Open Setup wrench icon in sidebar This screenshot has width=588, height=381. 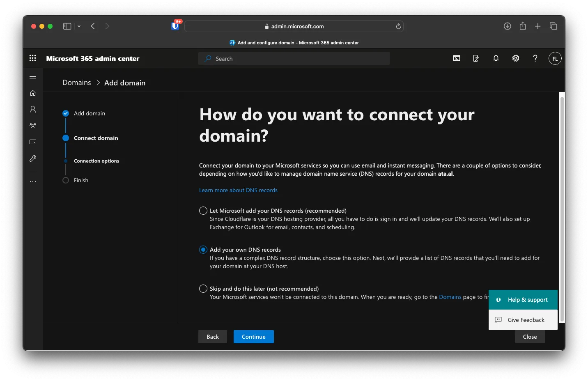click(x=33, y=158)
